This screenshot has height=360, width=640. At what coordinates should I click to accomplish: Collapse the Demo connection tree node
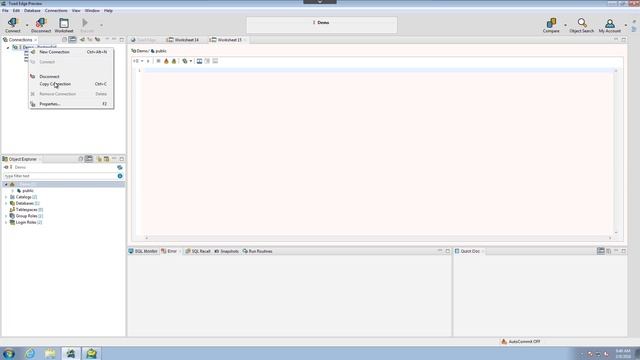pyautogui.click(x=7, y=48)
